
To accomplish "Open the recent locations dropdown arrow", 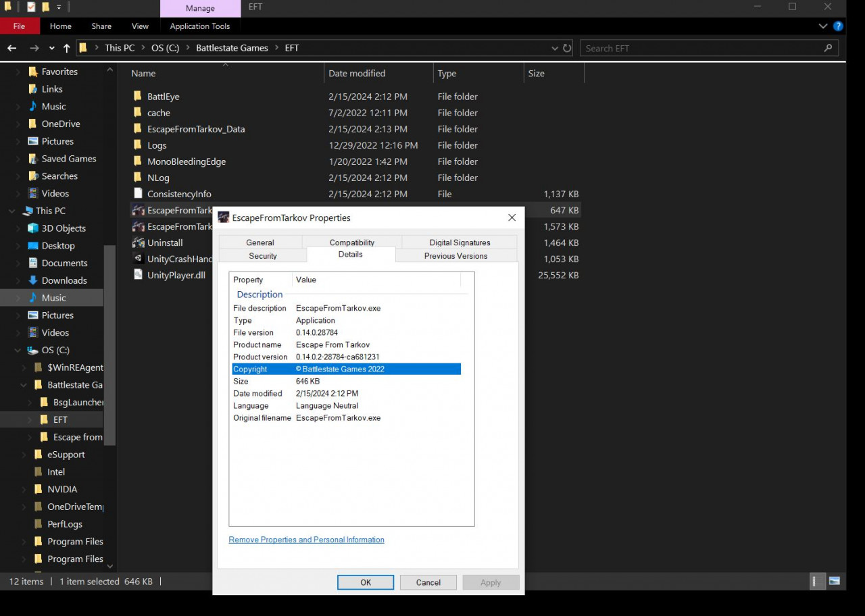I will (52, 48).
